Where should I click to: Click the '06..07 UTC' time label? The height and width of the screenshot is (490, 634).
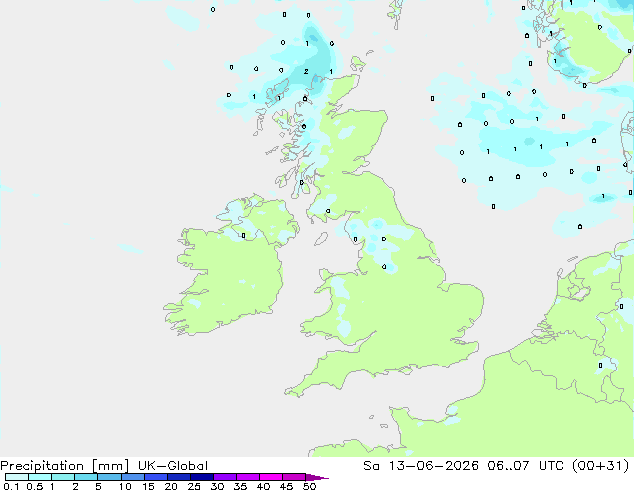tap(520, 466)
